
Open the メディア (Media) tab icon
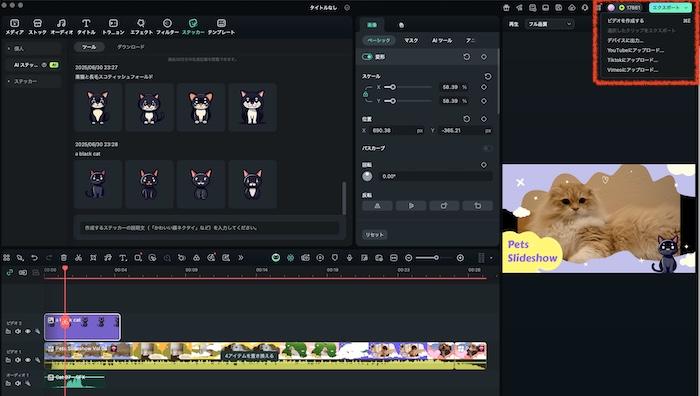[14, 26]
